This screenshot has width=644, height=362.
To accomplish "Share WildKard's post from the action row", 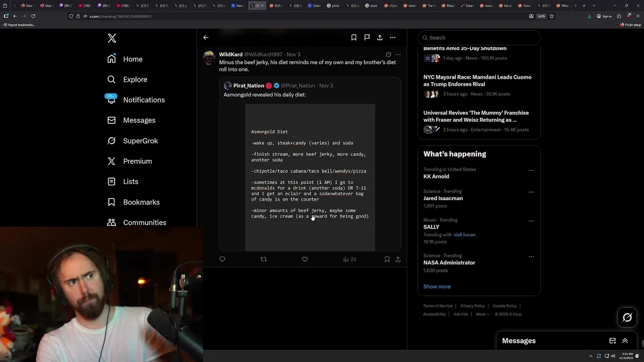I will pos(398,259).
